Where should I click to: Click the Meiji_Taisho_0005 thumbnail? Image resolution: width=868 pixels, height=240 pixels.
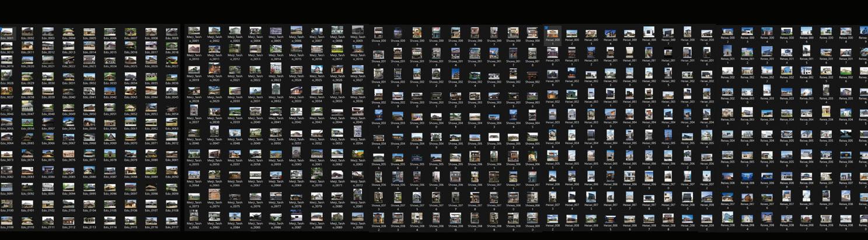pyautogui.click(x=276, y=30)
